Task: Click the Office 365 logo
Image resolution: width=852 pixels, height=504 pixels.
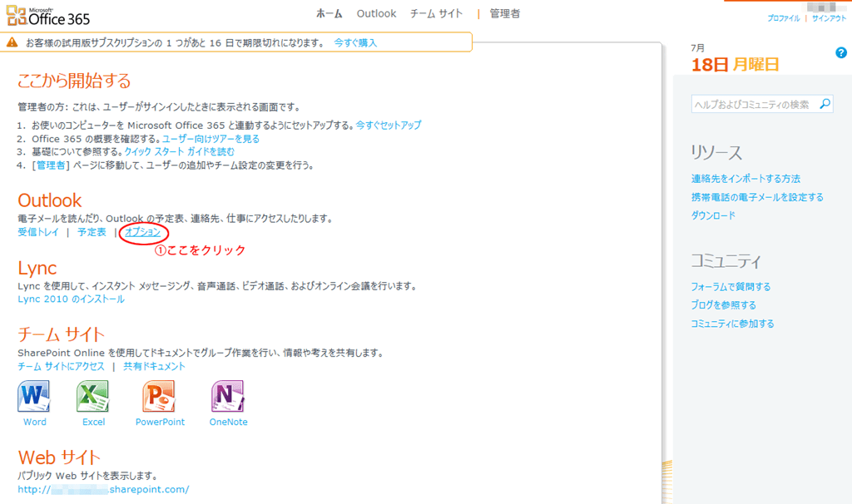Action: 47,17
